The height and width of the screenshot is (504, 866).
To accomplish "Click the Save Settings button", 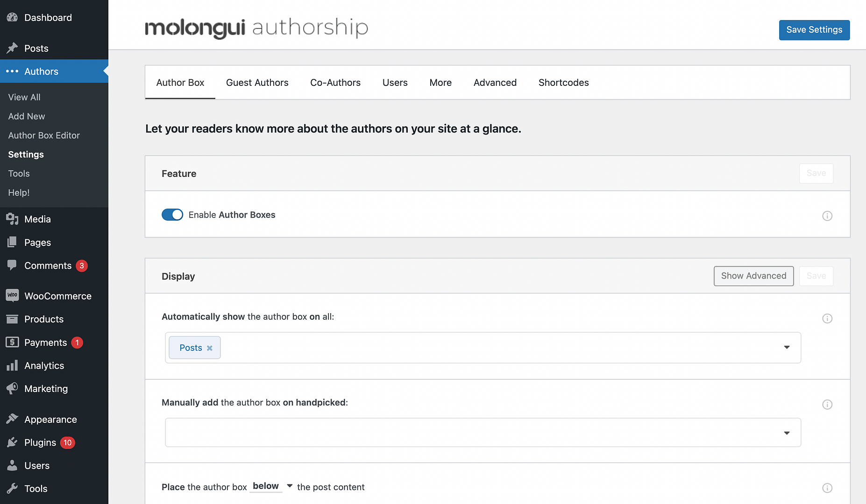I will click(814, 30).
